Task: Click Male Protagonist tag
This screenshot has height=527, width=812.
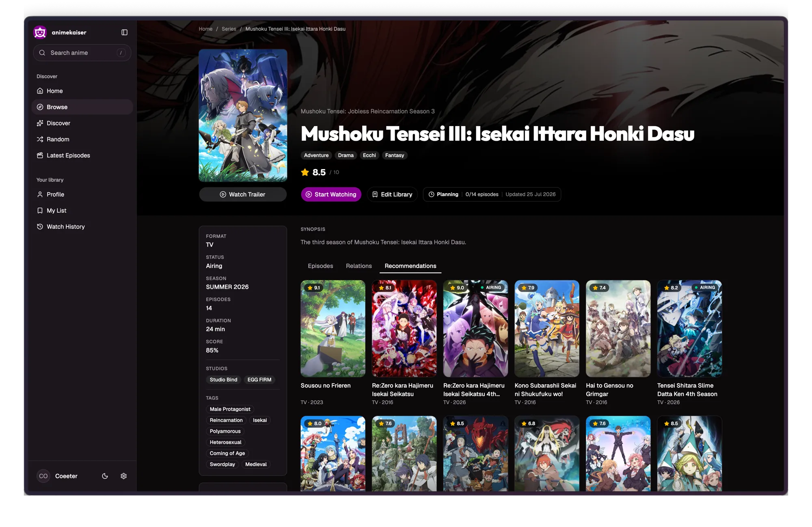Action: (230, 409)
